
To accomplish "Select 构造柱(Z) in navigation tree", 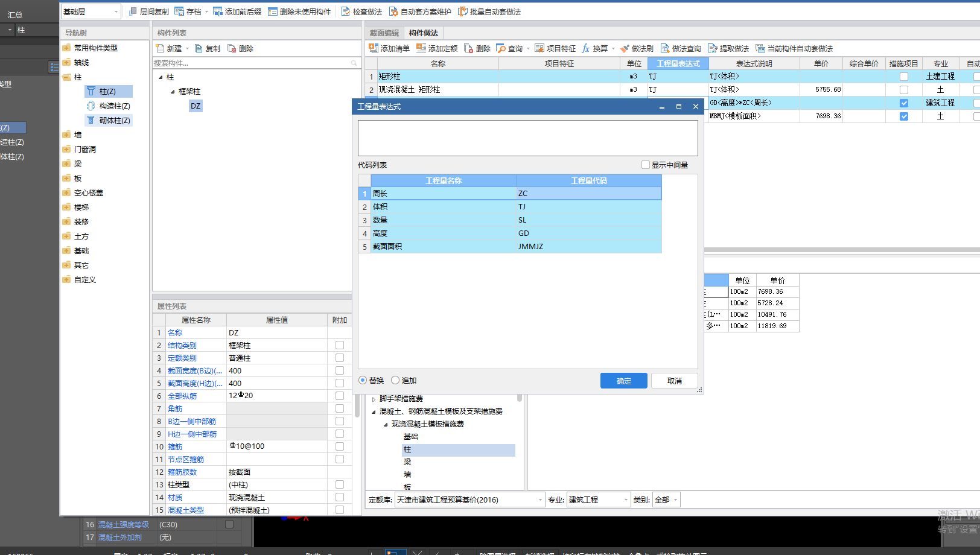I will 108,106.
